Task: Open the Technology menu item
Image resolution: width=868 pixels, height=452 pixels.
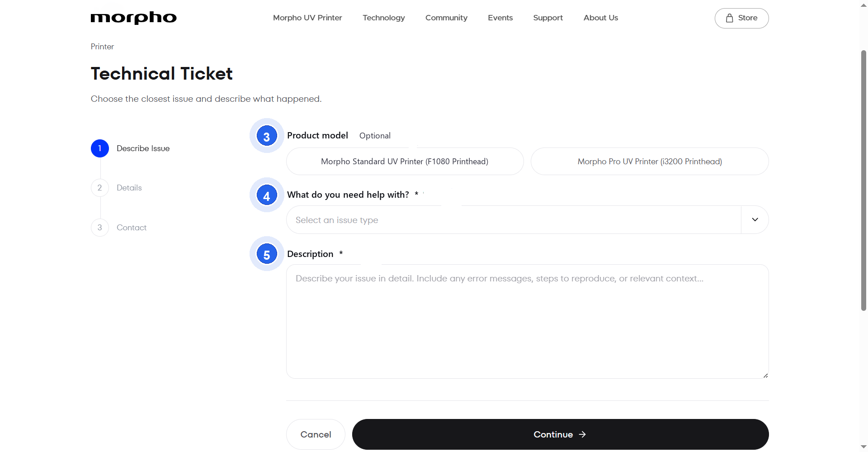Action: [383, 18]
